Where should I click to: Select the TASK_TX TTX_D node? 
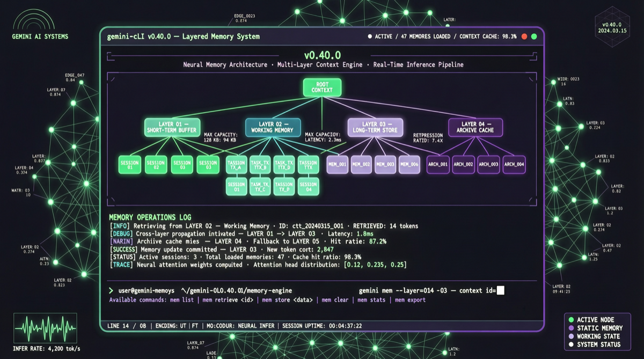pos(284,165)
